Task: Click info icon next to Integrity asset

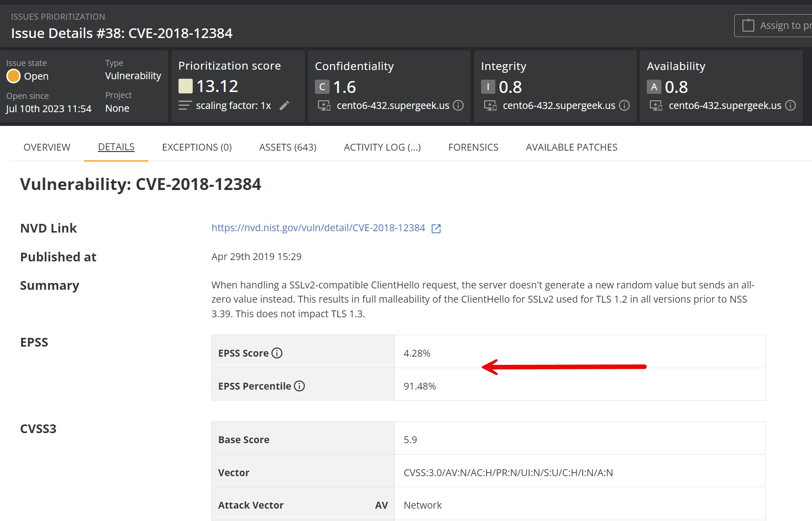Action: tap(624, 106)
